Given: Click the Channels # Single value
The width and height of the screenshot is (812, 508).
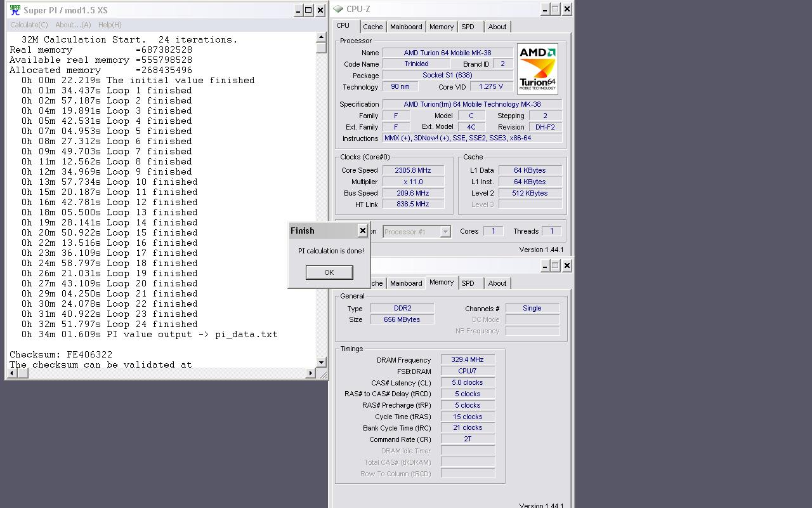Looking at the screenshot, I should coord(532,308).
